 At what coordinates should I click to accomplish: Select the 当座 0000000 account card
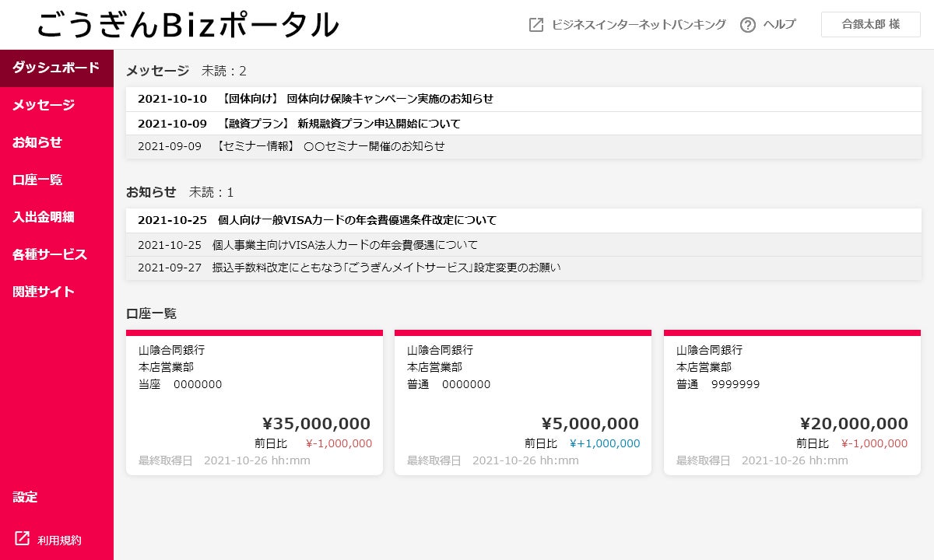click(x=255, y=403)
